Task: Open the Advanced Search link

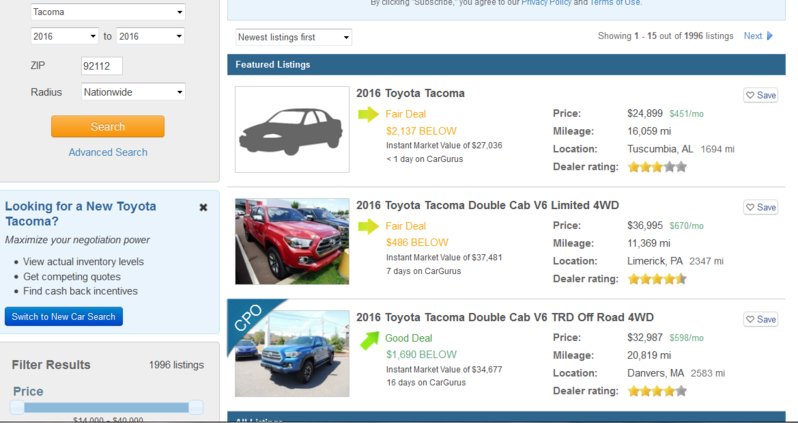Action: tap(108, 152)
